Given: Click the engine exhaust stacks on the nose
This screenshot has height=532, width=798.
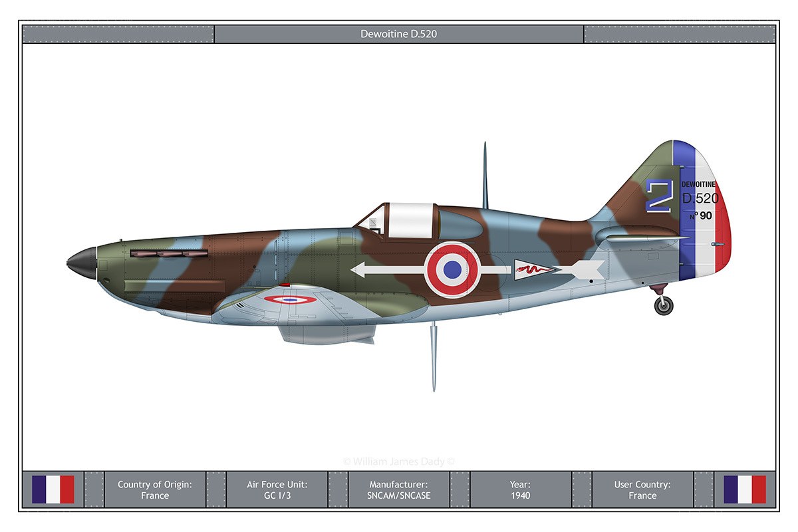Looking at the screenshot, I should [169, 253].
